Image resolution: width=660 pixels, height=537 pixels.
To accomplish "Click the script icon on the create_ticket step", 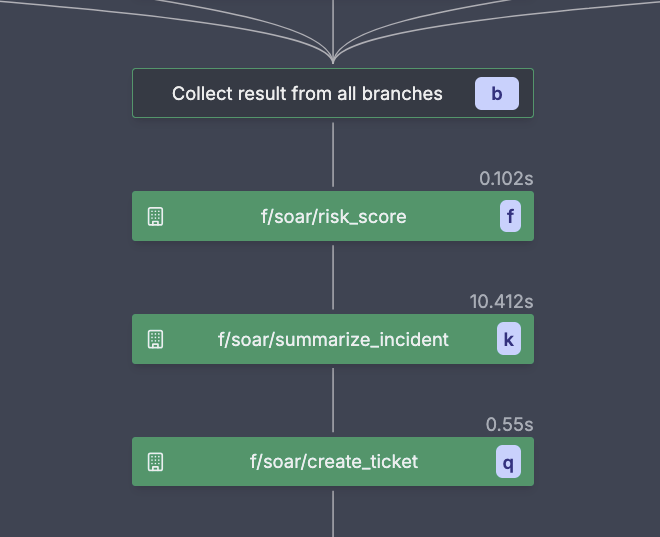I will [x=155, y=462].
